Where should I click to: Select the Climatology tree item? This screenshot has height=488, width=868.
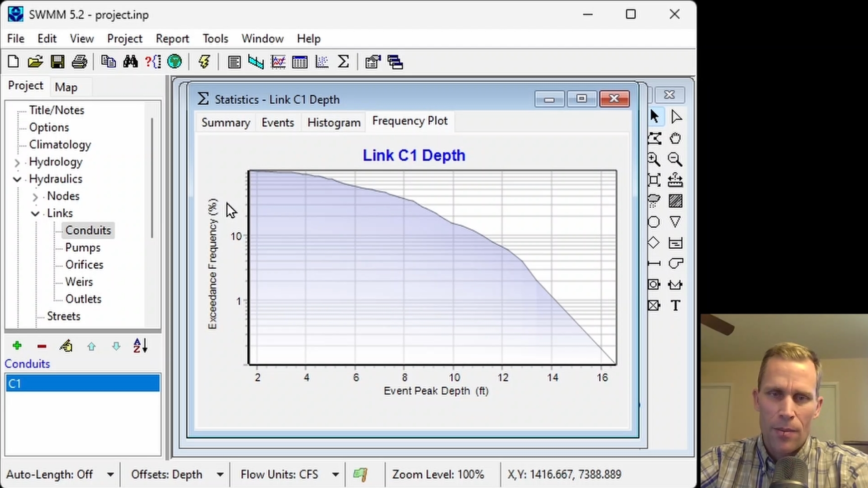pos(60,145)
